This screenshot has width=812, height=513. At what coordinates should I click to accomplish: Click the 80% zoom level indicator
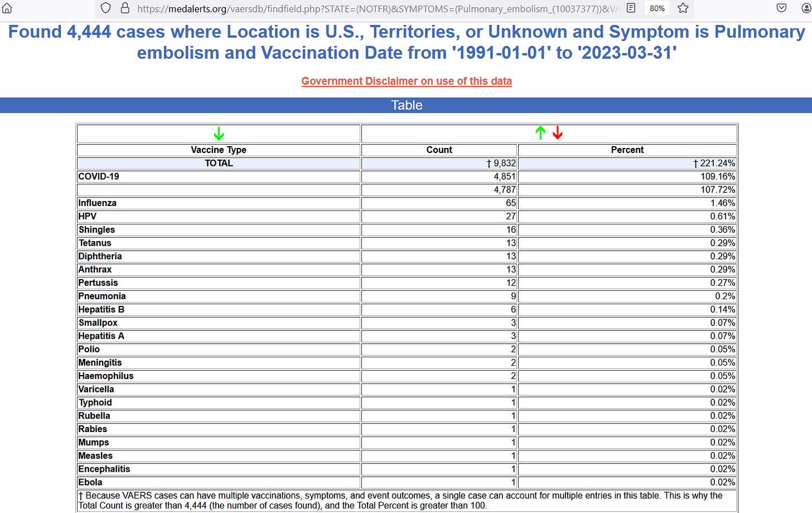[657, 8]
